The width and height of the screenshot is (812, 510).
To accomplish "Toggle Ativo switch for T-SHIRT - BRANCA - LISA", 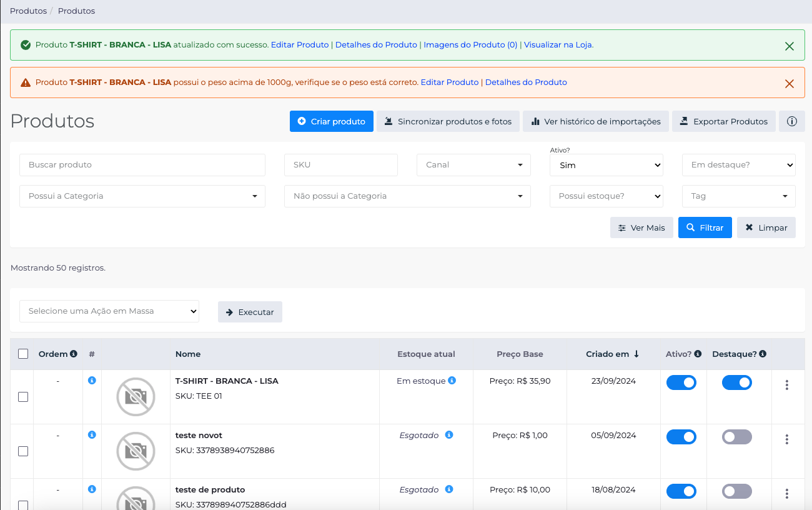I will pos(681,382).
